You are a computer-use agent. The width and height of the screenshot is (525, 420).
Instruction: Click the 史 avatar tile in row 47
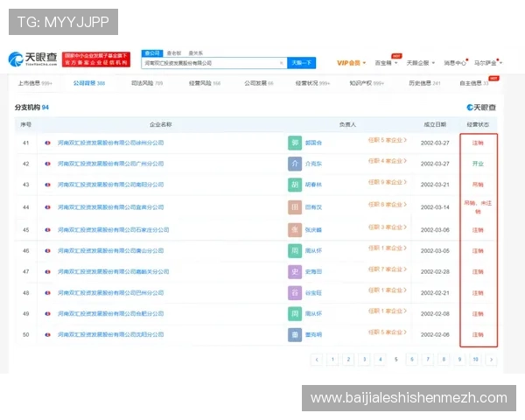(x=295, y=271)
